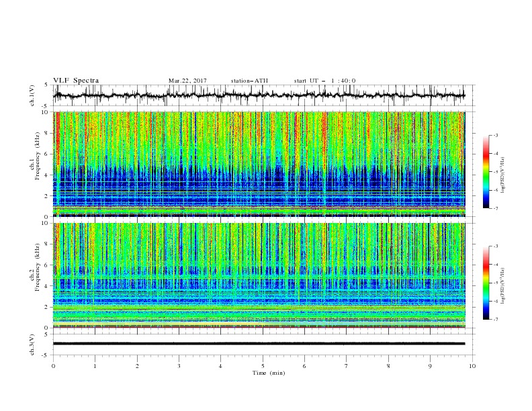Click time tick label "10" on x-axis
The image size is (532, 411).
point(472,366)
